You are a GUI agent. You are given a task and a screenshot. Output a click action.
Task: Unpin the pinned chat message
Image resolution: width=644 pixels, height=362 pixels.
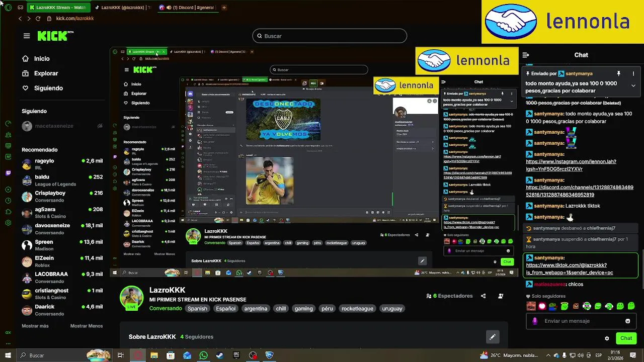pyautogui.click(x=618, y=74)
